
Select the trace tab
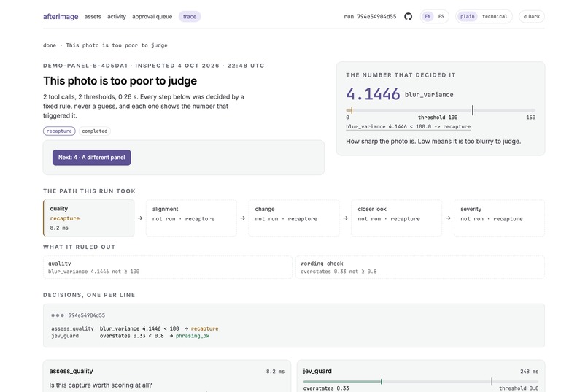tap(190, 17)
